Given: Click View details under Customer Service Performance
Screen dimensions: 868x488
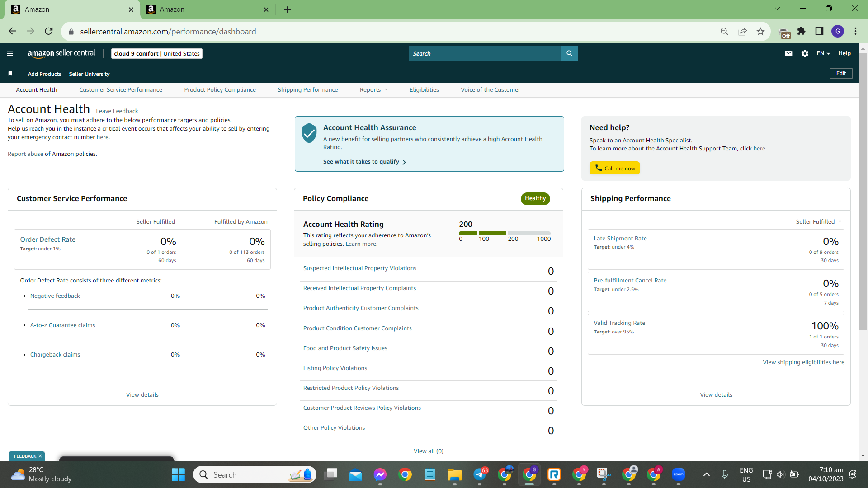Looking at the screenshot, I should tap(142, 394).
